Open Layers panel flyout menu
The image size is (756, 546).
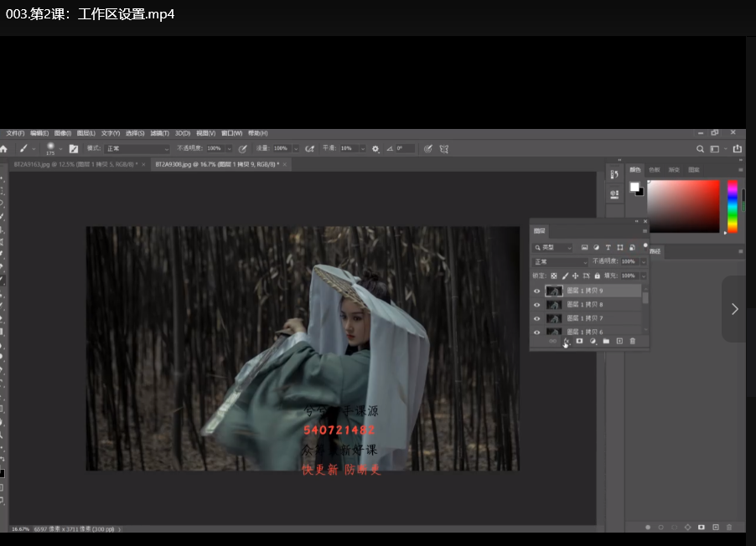point(645,231)
